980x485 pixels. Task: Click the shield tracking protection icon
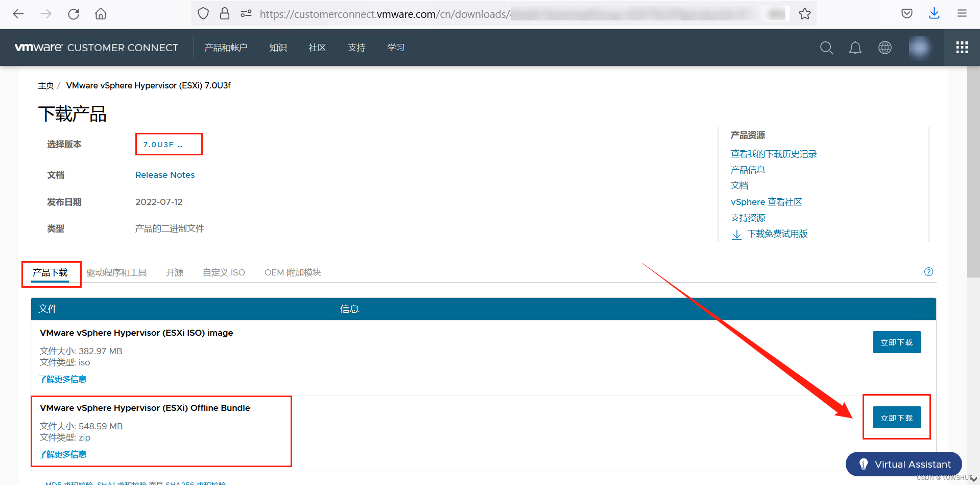tap(203, 14)
